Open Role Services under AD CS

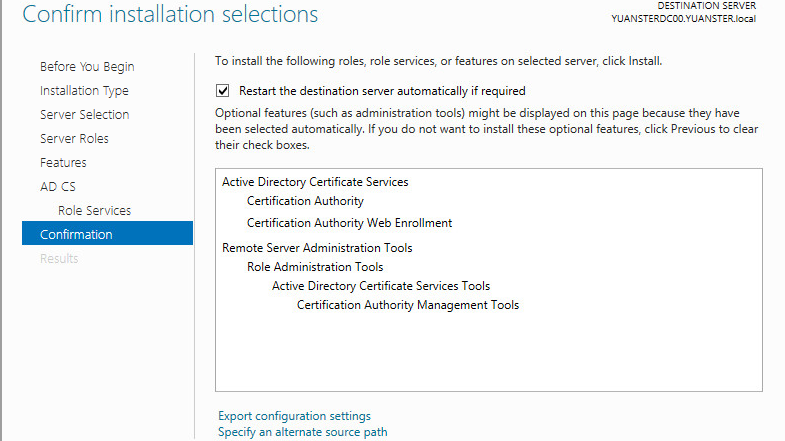pos(94,211)
